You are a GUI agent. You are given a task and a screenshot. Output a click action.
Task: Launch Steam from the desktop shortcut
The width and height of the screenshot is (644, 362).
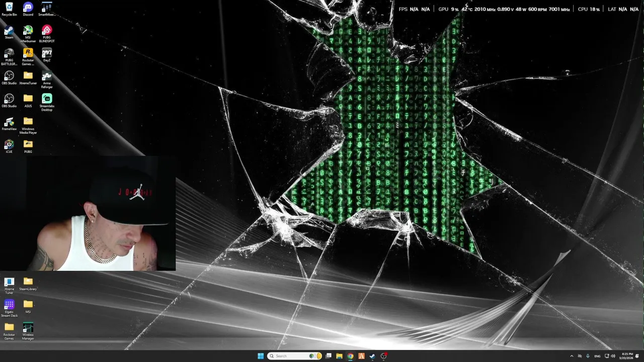click(x=9, y=32)
